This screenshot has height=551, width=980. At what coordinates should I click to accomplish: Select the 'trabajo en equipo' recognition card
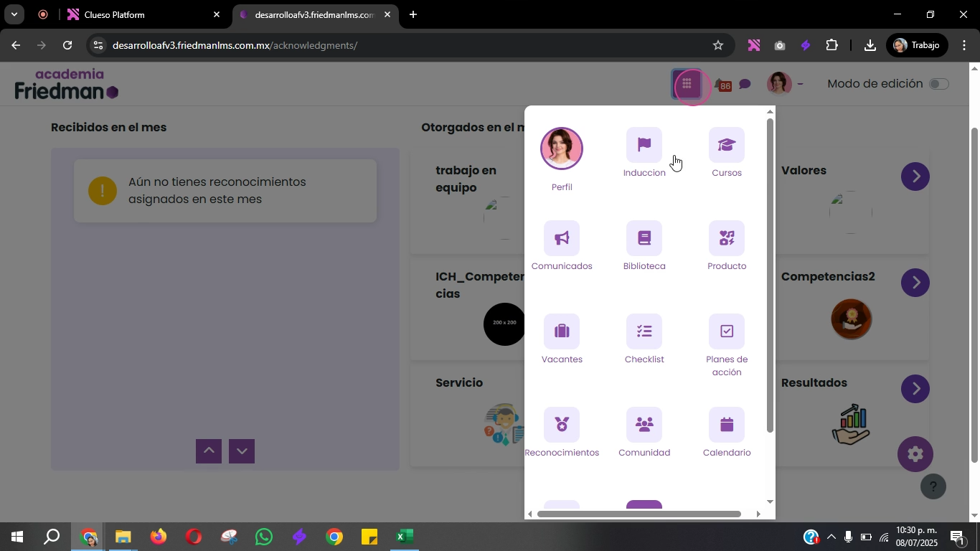click(x=468, y=202)
